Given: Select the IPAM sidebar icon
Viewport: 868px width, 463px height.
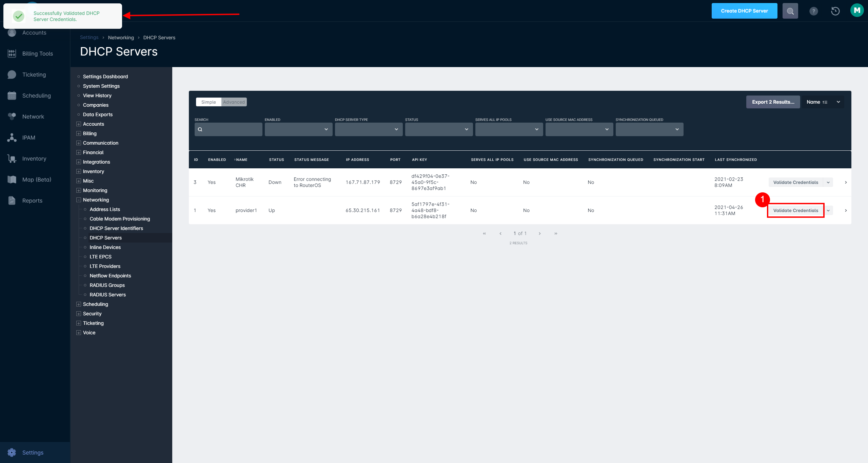Looking at the screenshot, I should click(x=12, y=138).
